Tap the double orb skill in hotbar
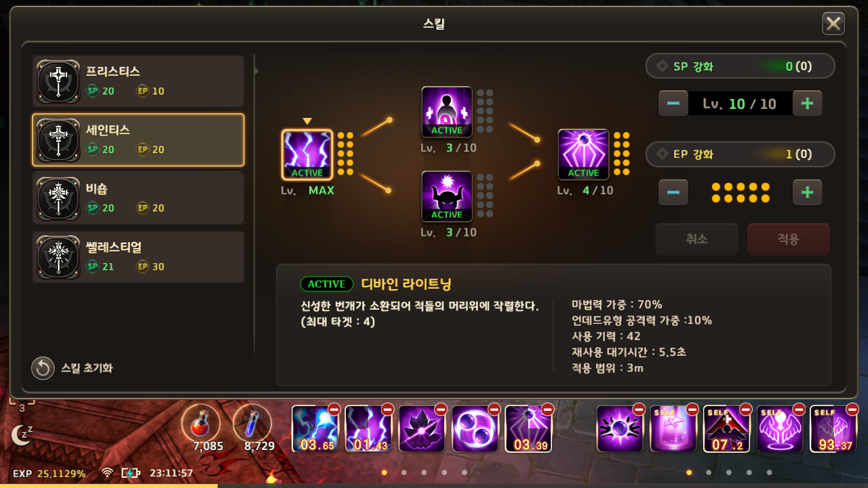 pyautogui.click(x=475, y=429)
